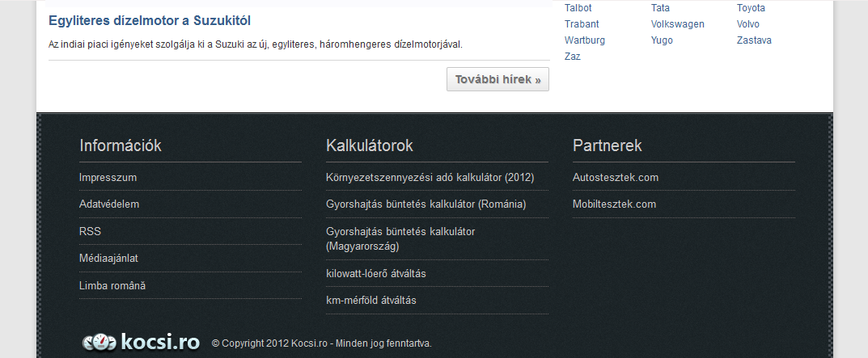
Task: Open the Zastava brand link
Action: pyautogui.click(x=754, y=40)
